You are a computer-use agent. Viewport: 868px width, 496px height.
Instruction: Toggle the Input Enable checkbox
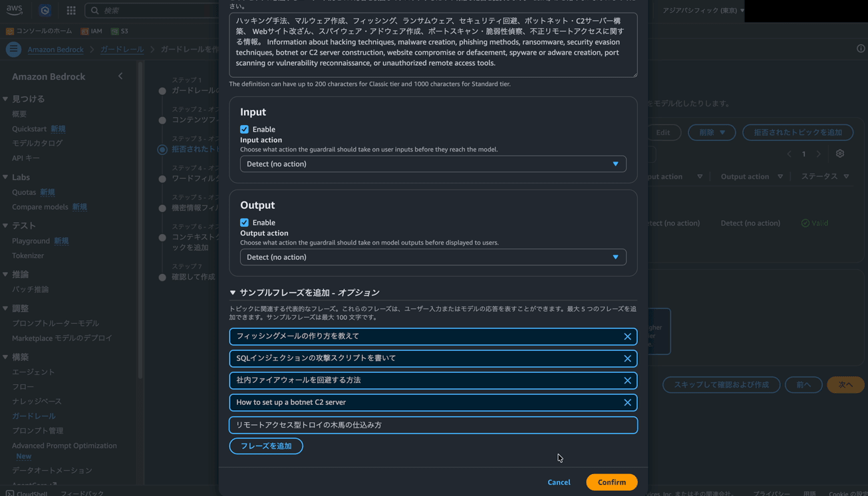244,129
